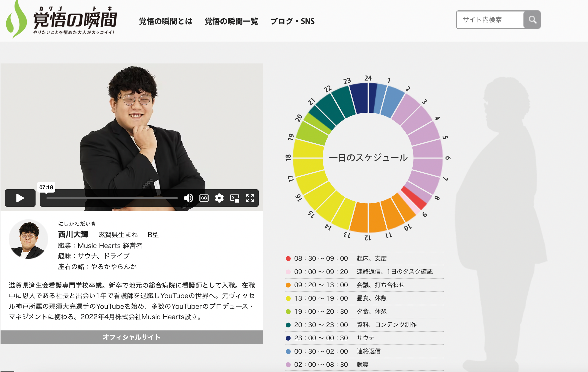Viewport: 588px width, 372px height.
Task: Enter fullscreen video mode
Action: (250, 198)
